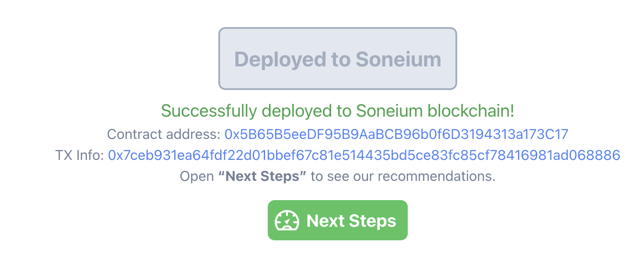This screenshot has height=277, width=644.
Task: Click the bold "Next Steps" text in recommendations line
Action: (262, 177)
